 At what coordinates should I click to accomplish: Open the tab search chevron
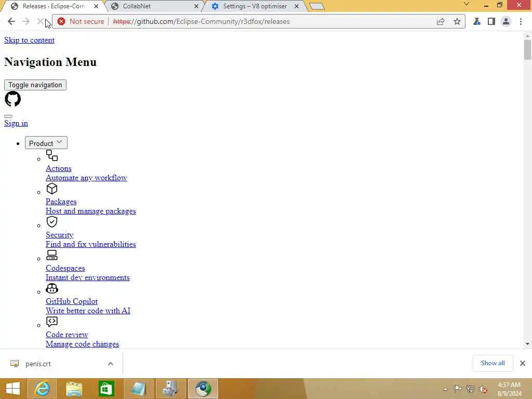467,4
